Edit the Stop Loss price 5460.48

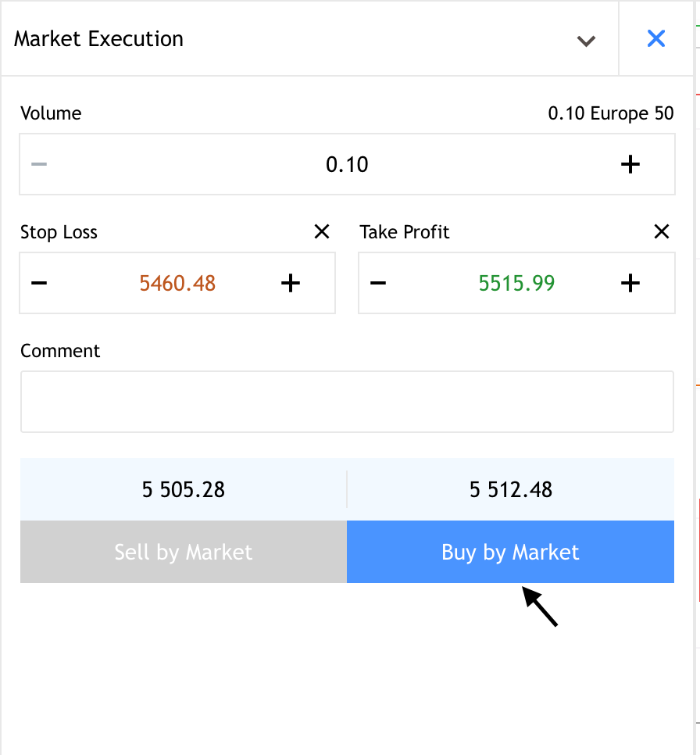[177, 283]
